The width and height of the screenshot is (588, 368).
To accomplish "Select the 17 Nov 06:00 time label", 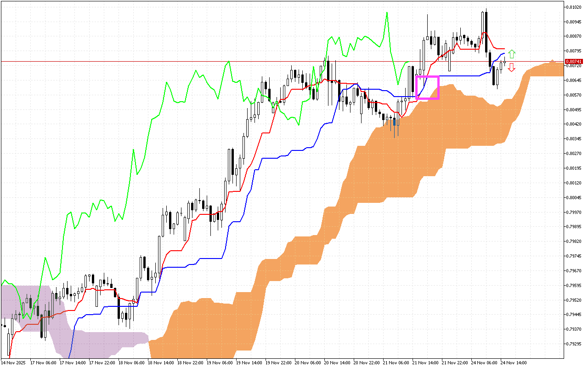I will [43, 362].
